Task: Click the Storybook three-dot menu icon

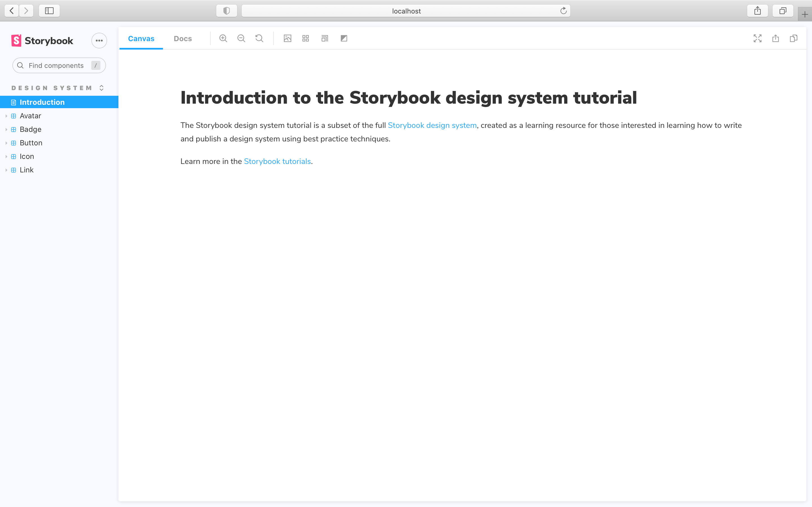Action: click(x=99, y=40)
